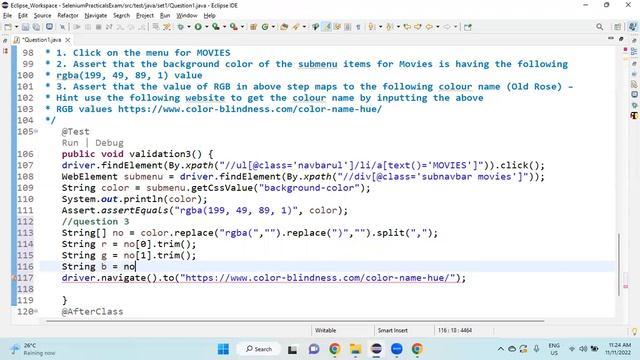The width and height of the screenshot is (640, 360).
Task: Click the New file toolbar icon
Action: [x=8, y=27]
